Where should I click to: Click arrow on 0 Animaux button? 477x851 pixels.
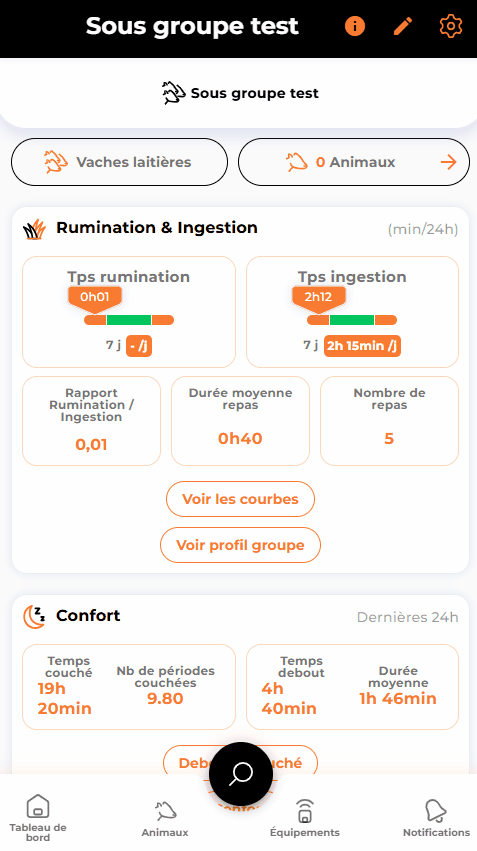(x=448, y=162)
